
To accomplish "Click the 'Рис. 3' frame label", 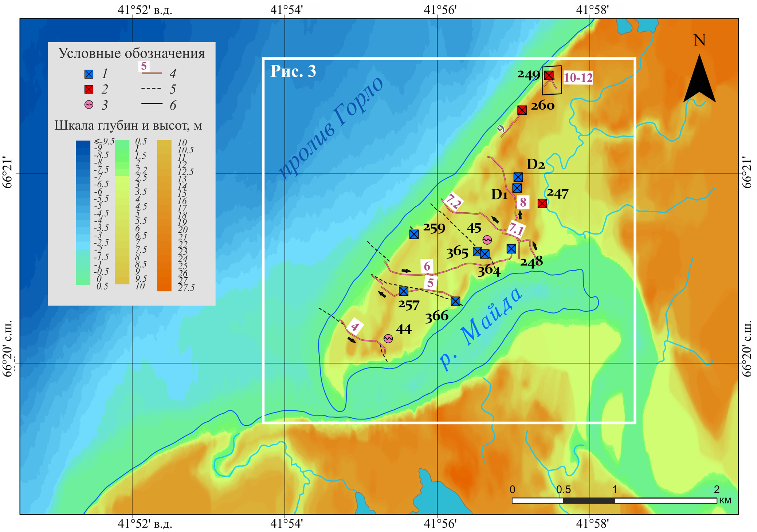I will click(293, 71).
